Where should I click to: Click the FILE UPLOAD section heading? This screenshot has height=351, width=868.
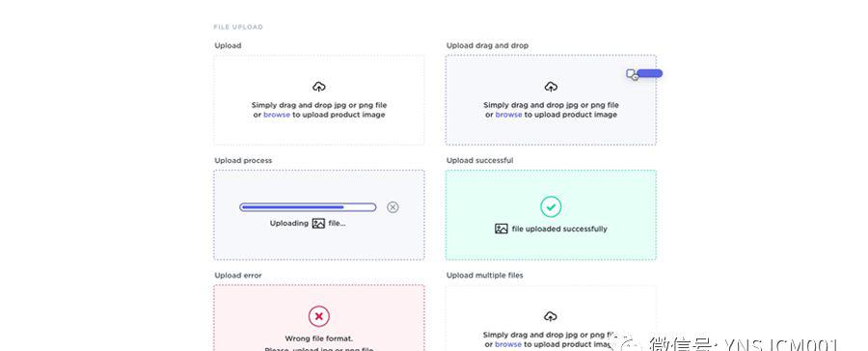238,27
